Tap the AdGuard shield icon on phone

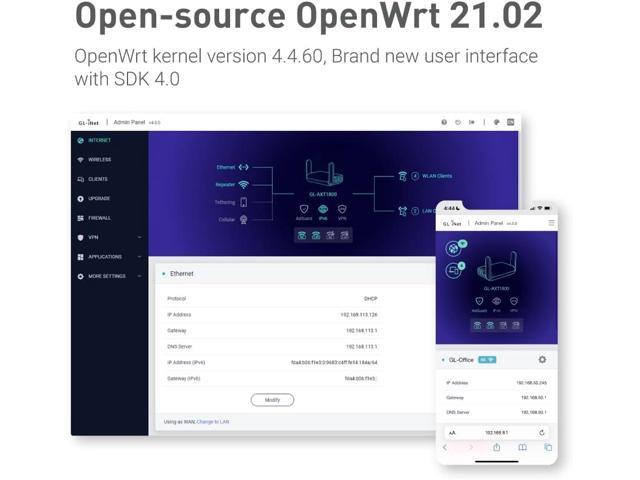click(479, 301)
